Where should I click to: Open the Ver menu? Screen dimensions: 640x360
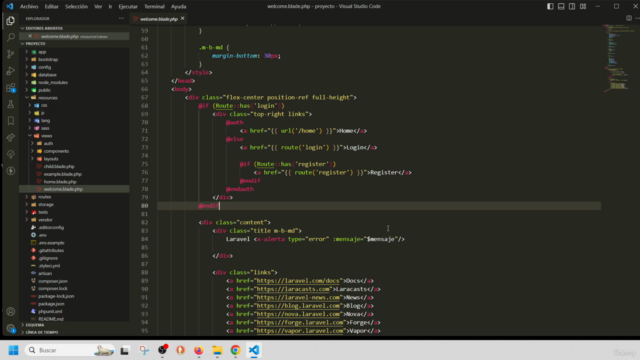[x=98, y=7]
